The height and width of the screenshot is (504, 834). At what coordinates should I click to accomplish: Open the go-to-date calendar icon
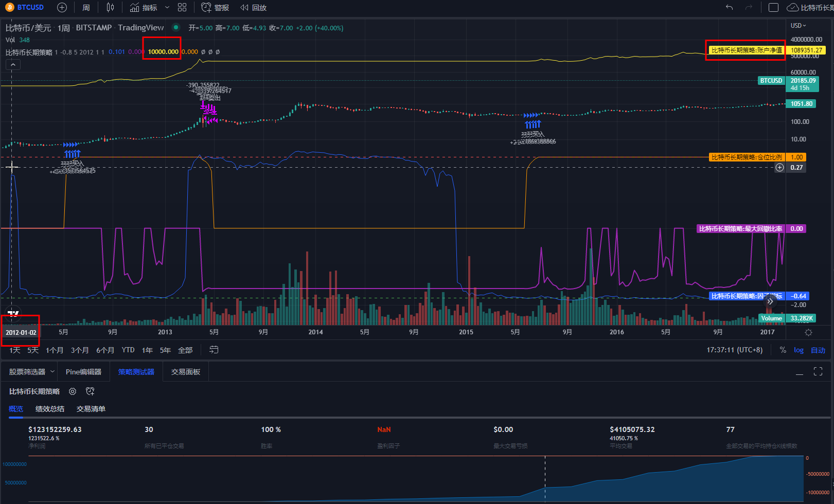[214, 350]
